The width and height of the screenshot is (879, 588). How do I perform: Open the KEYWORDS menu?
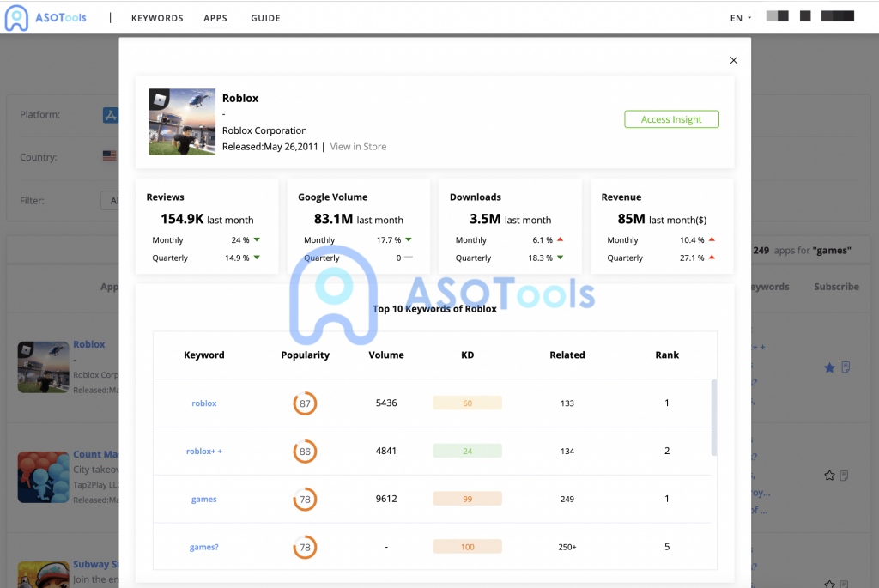[x=157, y=18]
